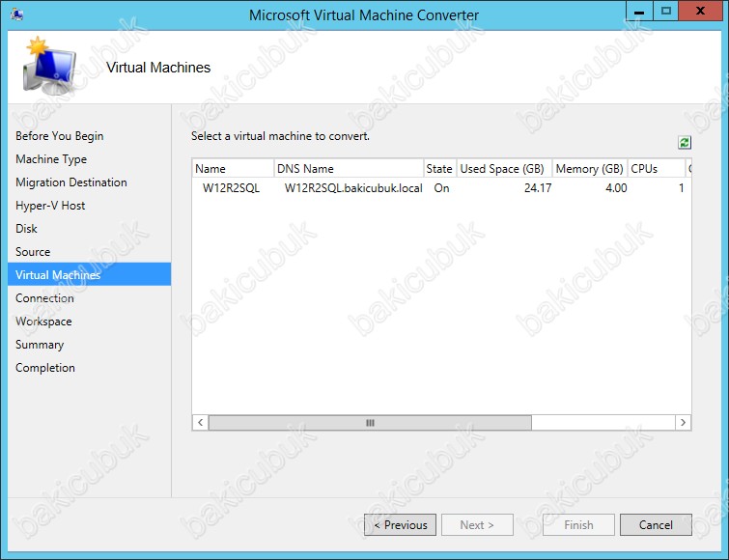Switch to the Hyper-V Host step
Image resolution: width=729 pixels, height=560 pixels.
pyautogui.click(x=50, y=206)
